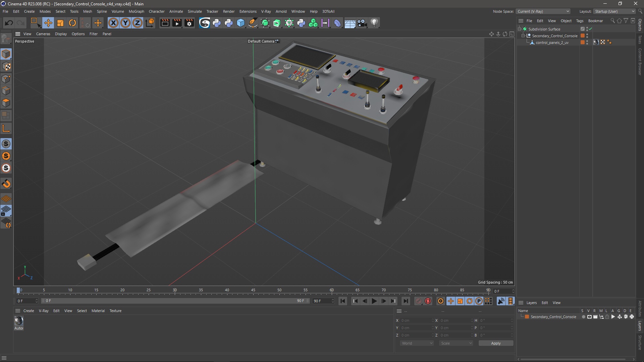Viewport: 644px width, 362px height.
Task: Activate the Move tool in top toolbar
Action: coord(48,23)
